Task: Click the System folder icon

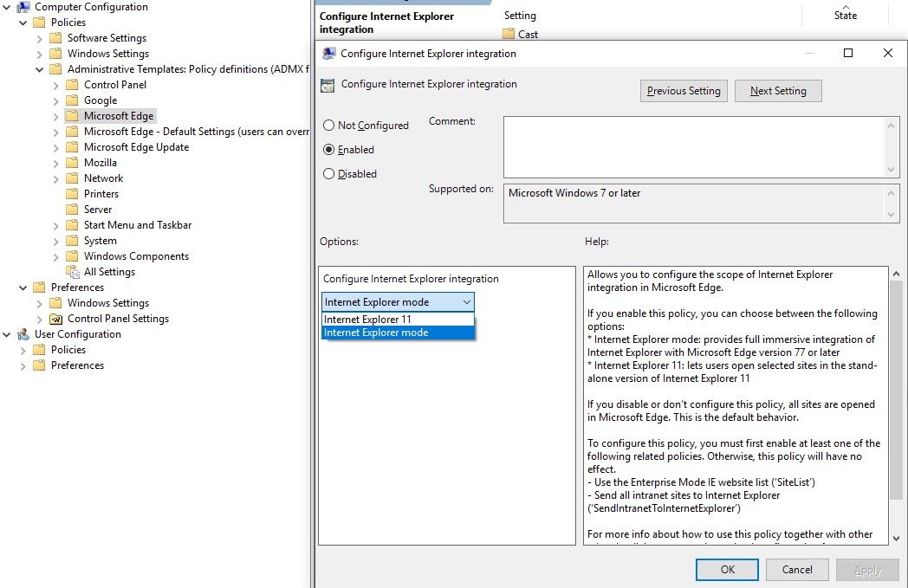Action: click(x=72, y=242)
